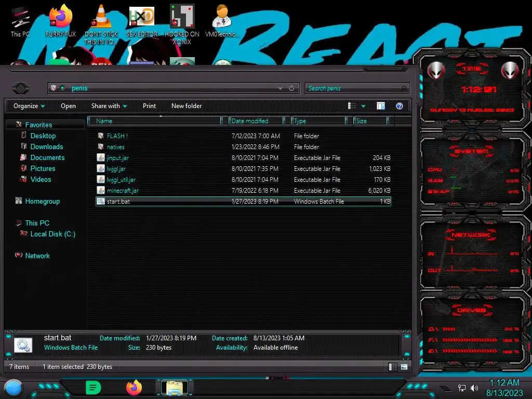Click the Date modified value in details pane

[171, 338]
